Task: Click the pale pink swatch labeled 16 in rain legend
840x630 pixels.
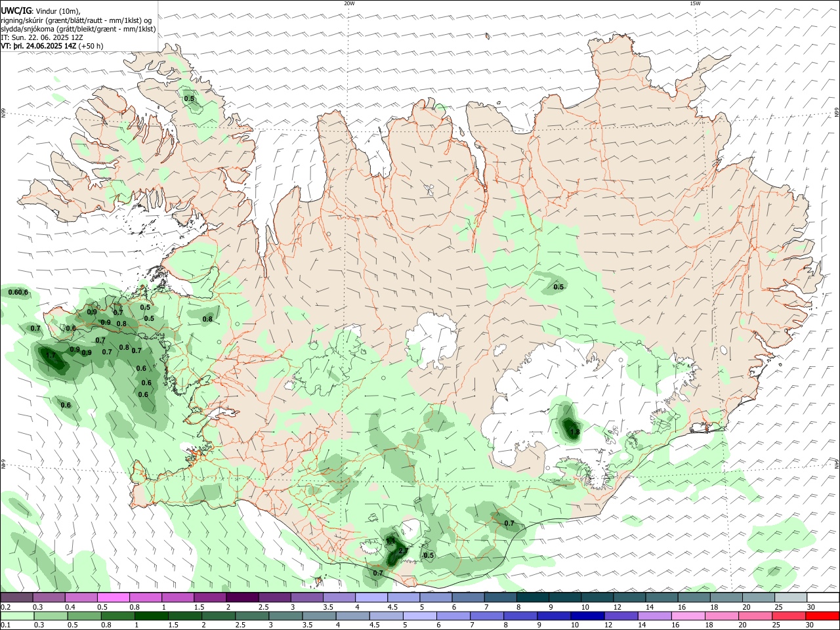Action: [688, 616]
